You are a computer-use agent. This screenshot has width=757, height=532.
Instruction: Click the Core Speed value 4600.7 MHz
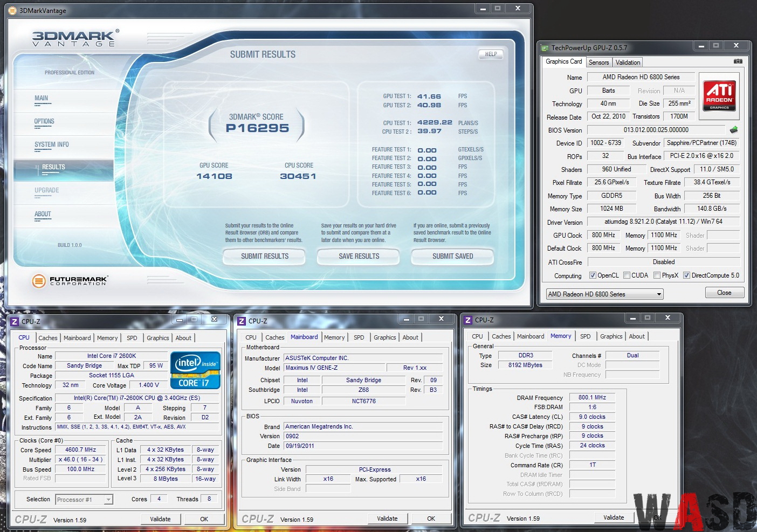click(x=81, y=450)
